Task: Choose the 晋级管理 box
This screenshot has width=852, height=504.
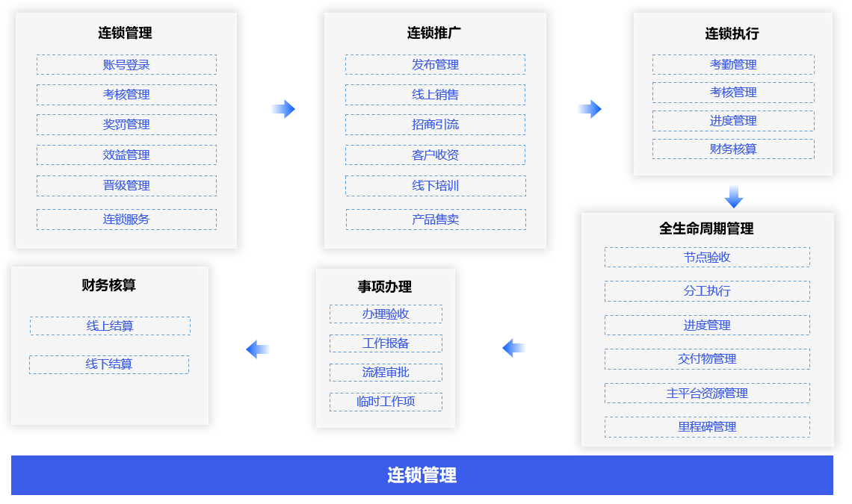Action: 126,186
